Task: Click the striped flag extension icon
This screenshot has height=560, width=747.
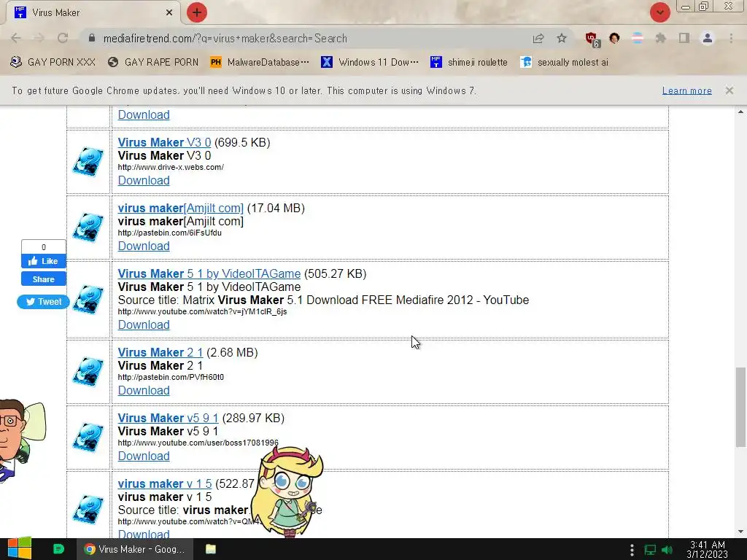Action: [638, 38]
